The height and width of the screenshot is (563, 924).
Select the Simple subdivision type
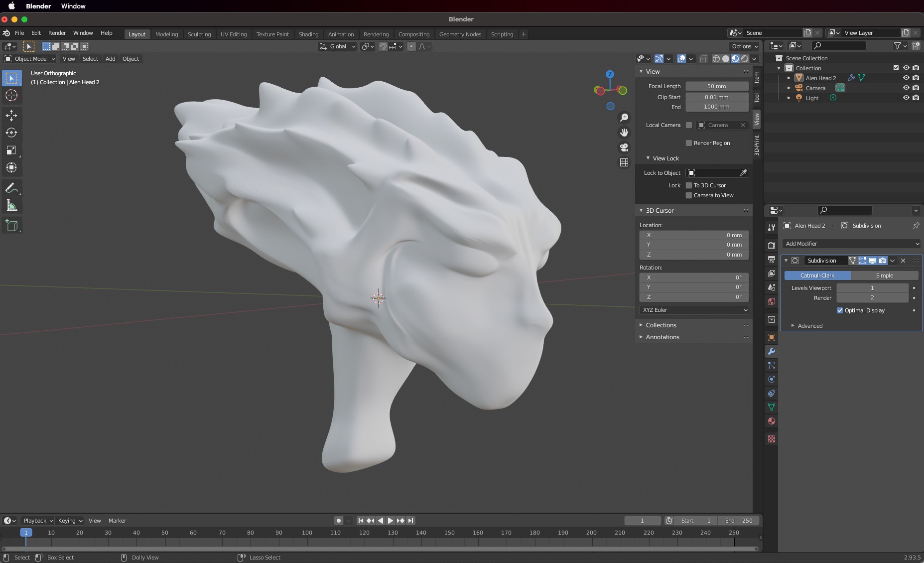pos(885,276)
